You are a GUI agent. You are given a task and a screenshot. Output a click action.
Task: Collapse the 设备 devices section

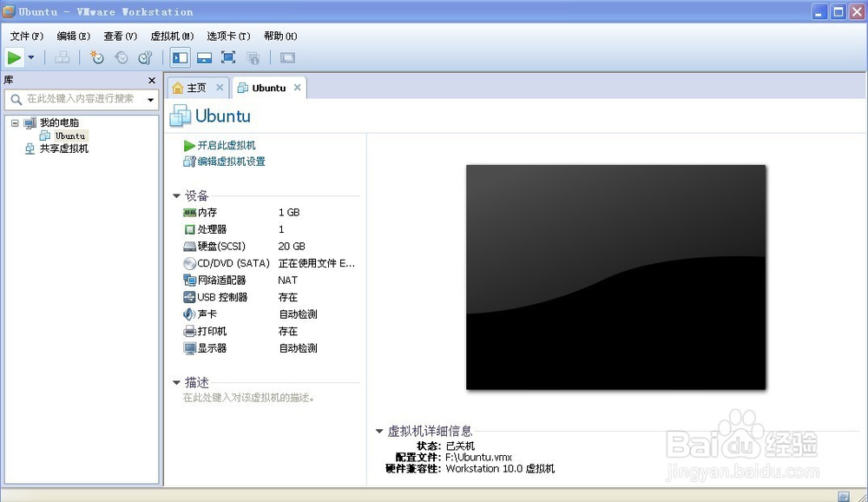point(176,195)
